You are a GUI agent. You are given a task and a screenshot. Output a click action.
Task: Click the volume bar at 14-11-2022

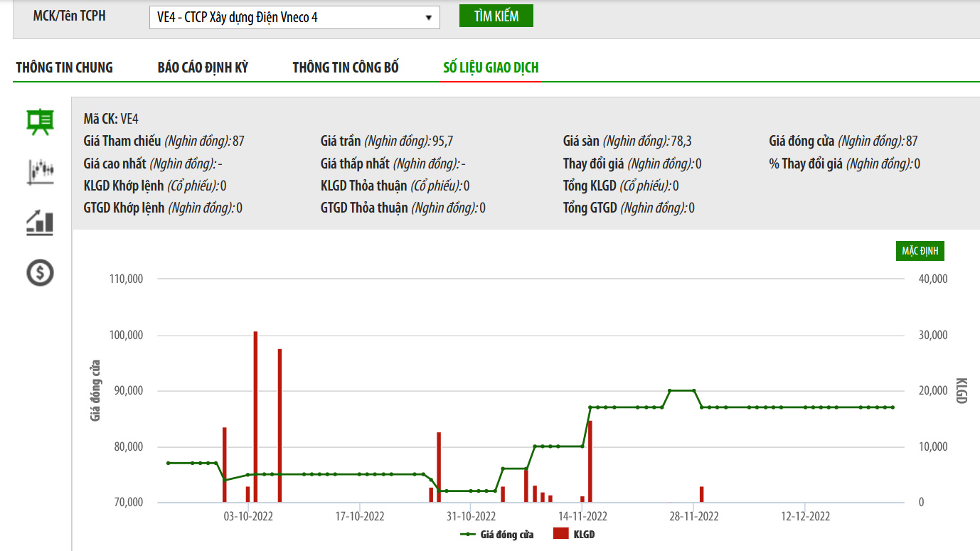[590, 461]
